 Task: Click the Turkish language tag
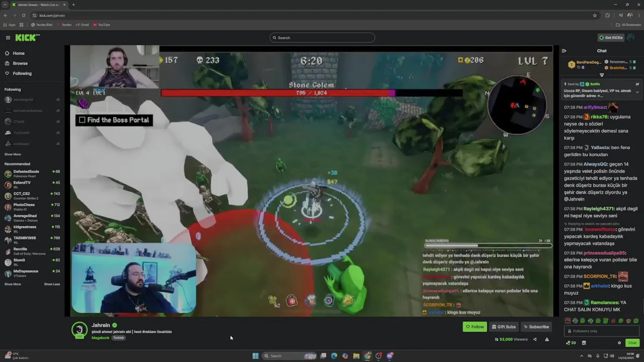click(x=119, y=338)
